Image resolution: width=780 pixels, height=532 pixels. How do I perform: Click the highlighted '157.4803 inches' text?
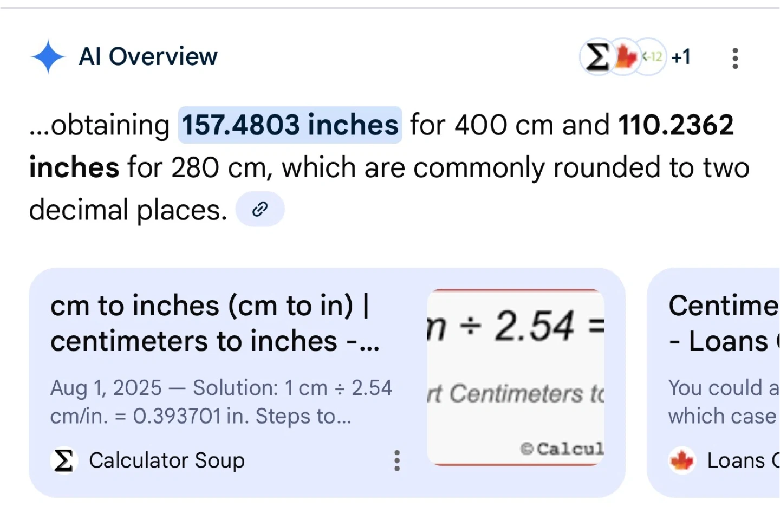[x=290, y=125]
